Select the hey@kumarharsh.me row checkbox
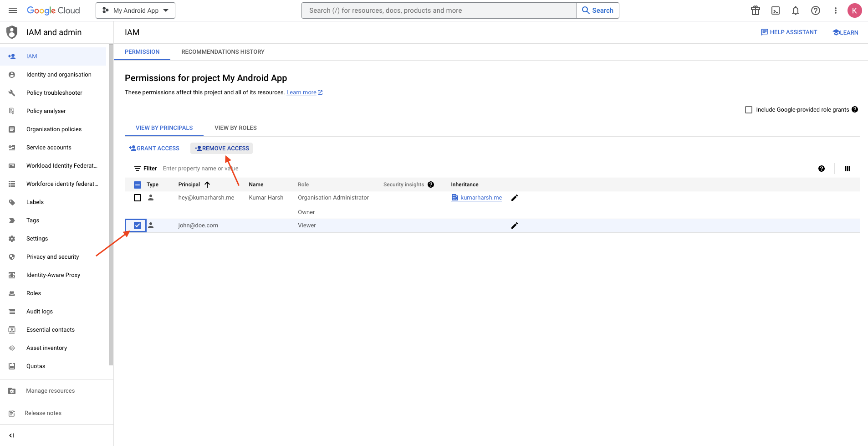The width and height of the screenshot is (868, 446). (x=138, y=198)
